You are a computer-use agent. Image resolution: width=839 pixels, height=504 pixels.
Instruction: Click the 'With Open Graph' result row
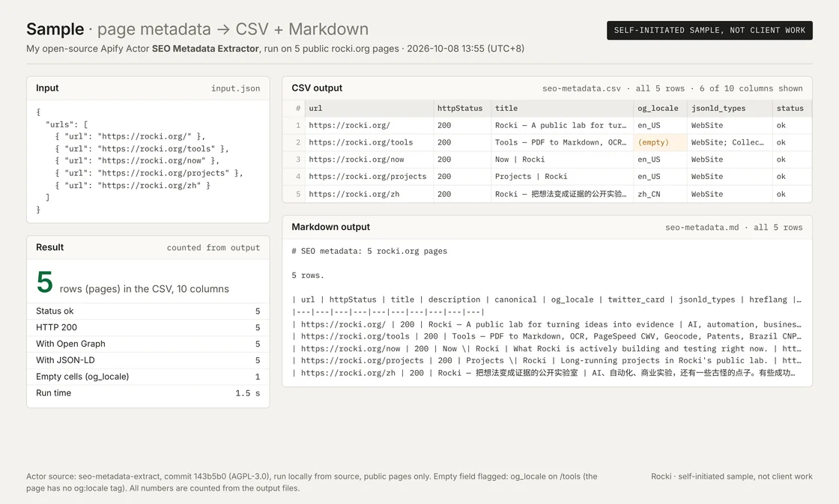[148, 344]
